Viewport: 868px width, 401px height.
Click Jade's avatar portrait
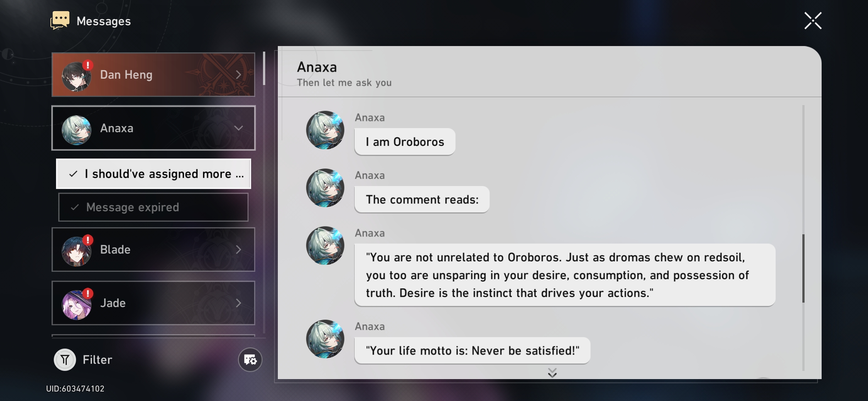(76, 305)
